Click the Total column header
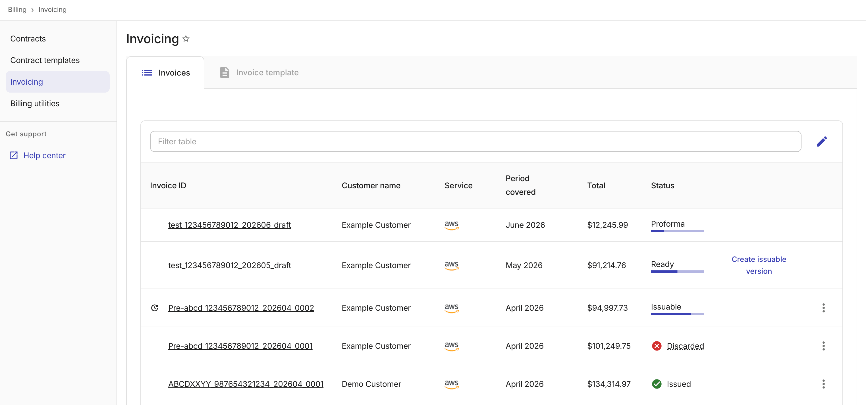 pos(596,185)
